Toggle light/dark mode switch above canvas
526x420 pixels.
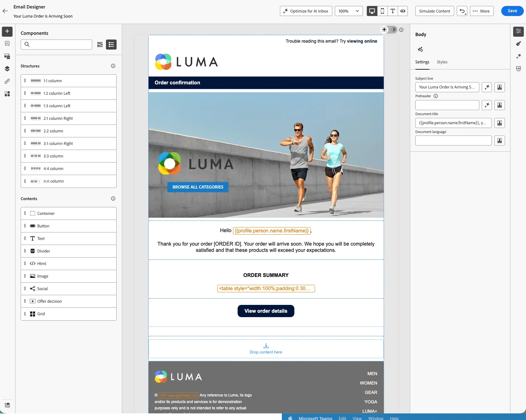(x=389, y=29)
